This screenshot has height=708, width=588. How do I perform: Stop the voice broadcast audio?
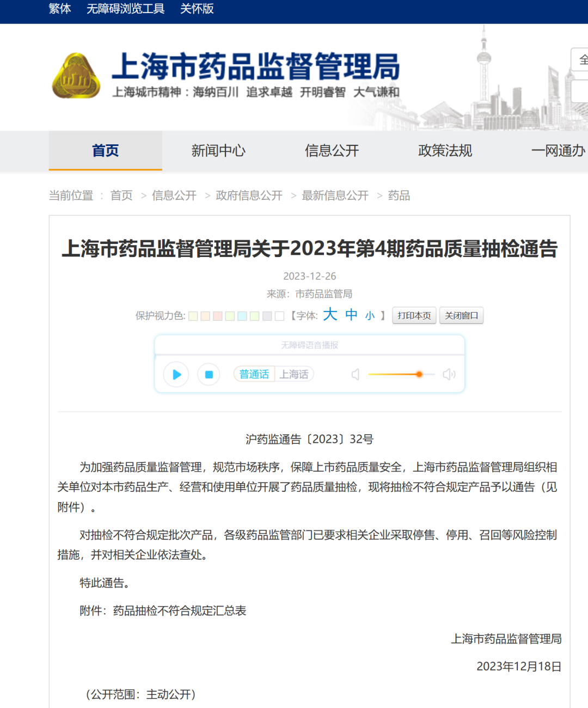(x=209, y=375)
